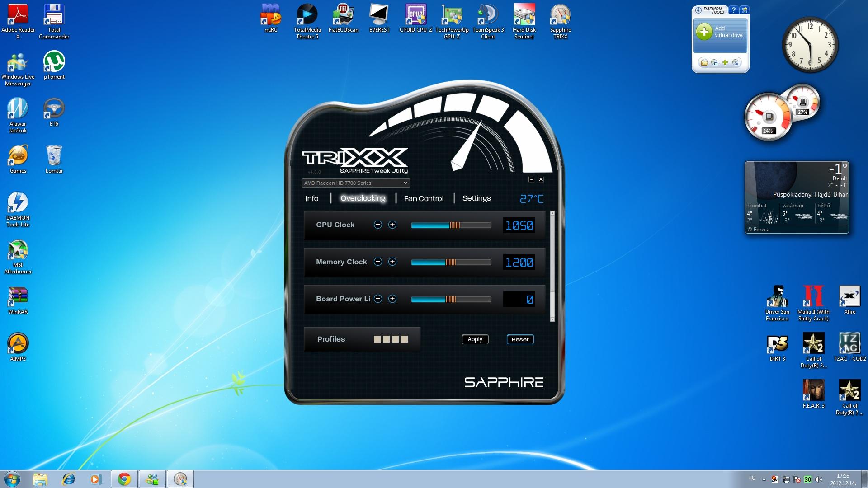Open µTorrent desktop icon
Screen dimensions: 868x488
point(54,65)
